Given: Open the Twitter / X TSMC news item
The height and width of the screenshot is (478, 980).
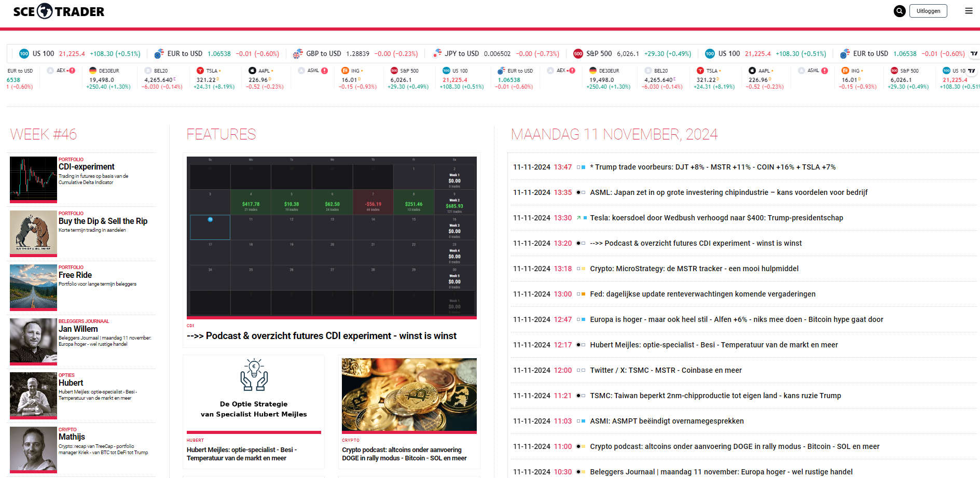Looking at the screenshot, I should point(666,370).
